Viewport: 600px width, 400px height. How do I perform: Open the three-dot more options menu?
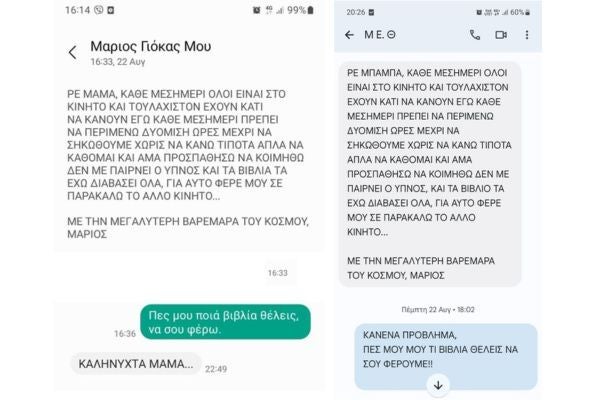(x=527, y=35)
